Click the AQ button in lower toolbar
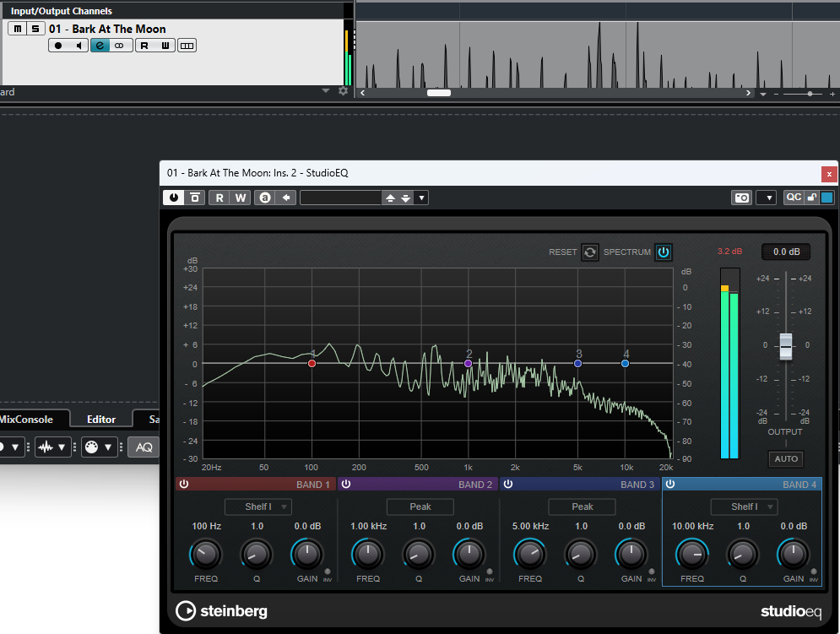 144,447
